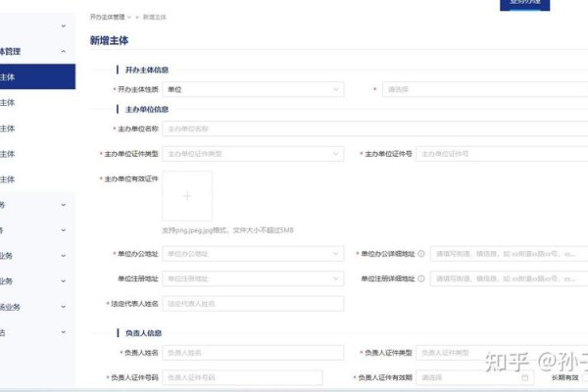Click the 负责人姓名 input field
Viewport: 588px width, 392px height.
point(253,353)
